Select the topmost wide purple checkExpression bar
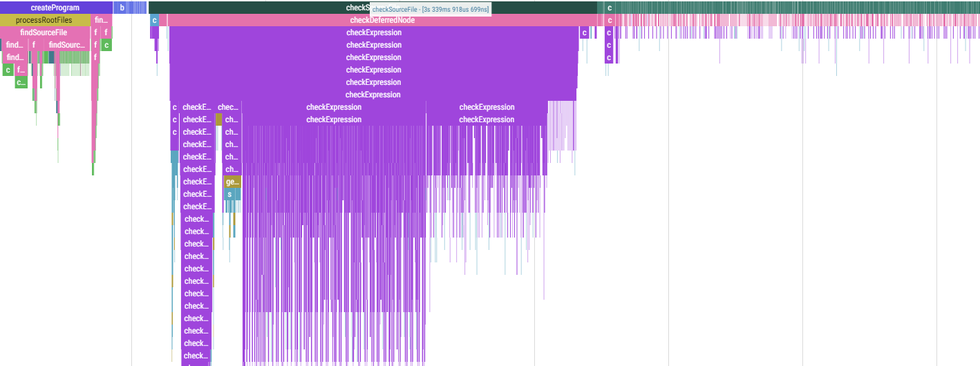 point(373,32)
